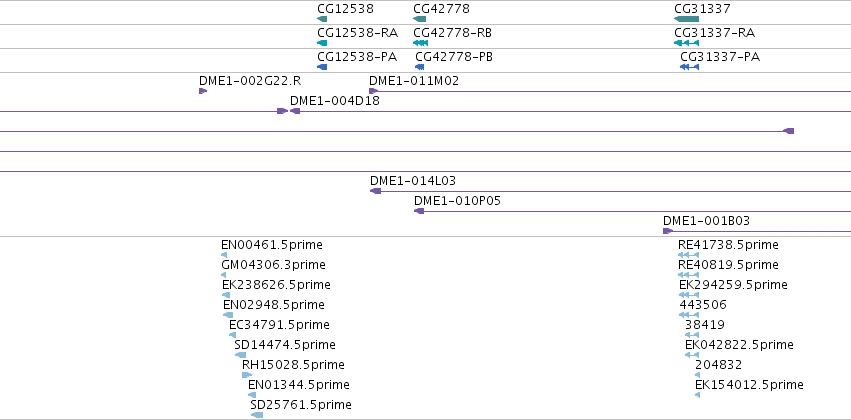Viewport: 851px width, 420px height.
Task: Select the SD25761.5prime EST glyph
Action: 257,415
